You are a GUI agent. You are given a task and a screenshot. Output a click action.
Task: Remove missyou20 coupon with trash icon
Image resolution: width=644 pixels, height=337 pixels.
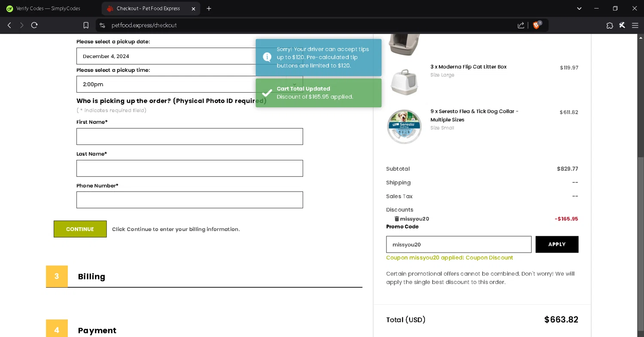pos(397,219)
